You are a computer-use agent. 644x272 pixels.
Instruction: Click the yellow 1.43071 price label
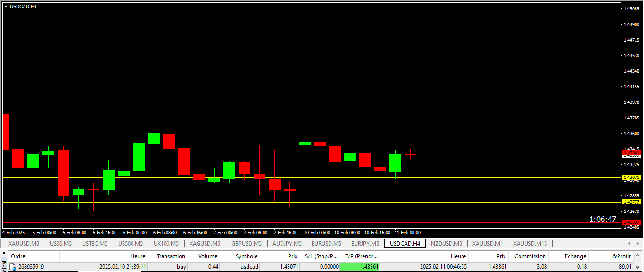(631, 178)
